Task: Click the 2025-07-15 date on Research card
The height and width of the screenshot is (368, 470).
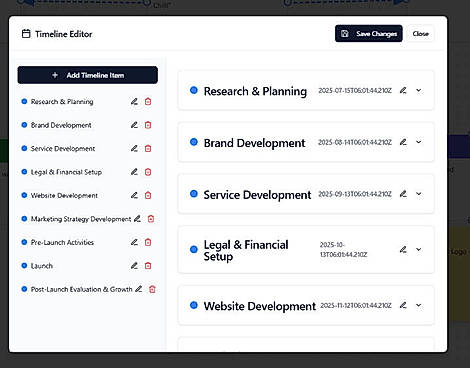Action: (x=355, y=90)
